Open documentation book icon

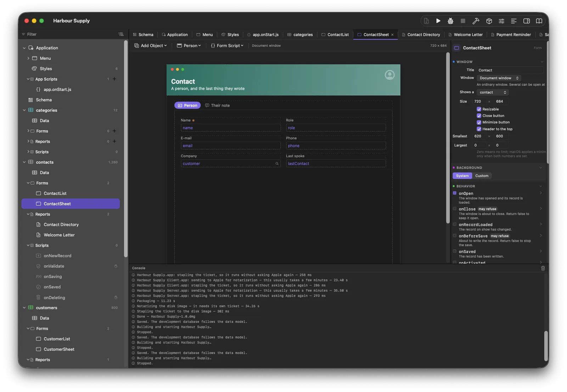(539, 21)
